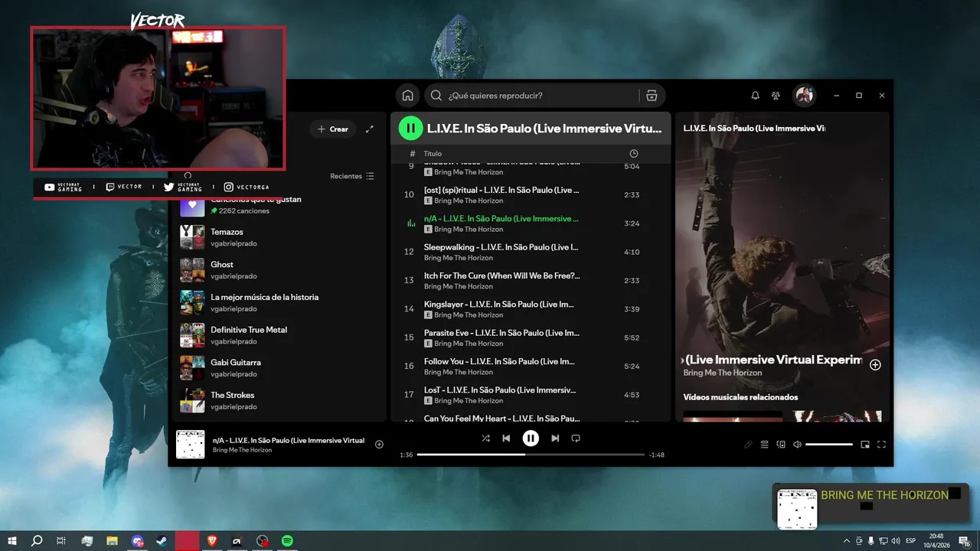Toggle repeat mode
980x551 pixels.
coord(576,439)
